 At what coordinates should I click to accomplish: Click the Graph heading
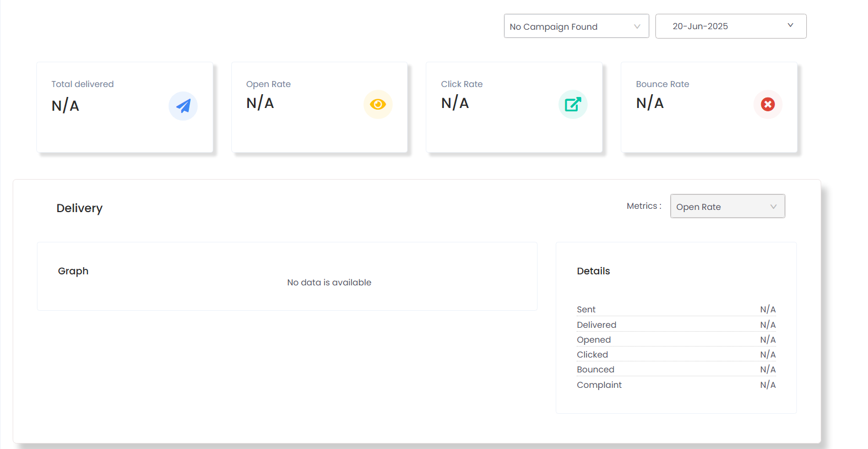[73, 271]
